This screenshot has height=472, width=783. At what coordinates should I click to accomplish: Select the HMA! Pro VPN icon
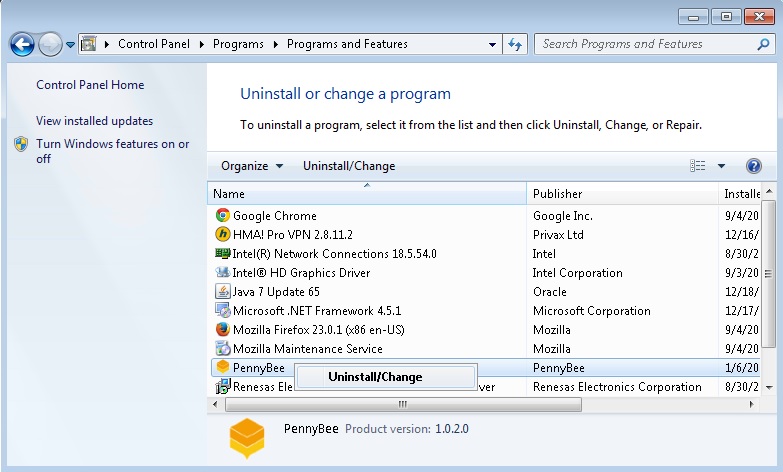tap(222, 234)
